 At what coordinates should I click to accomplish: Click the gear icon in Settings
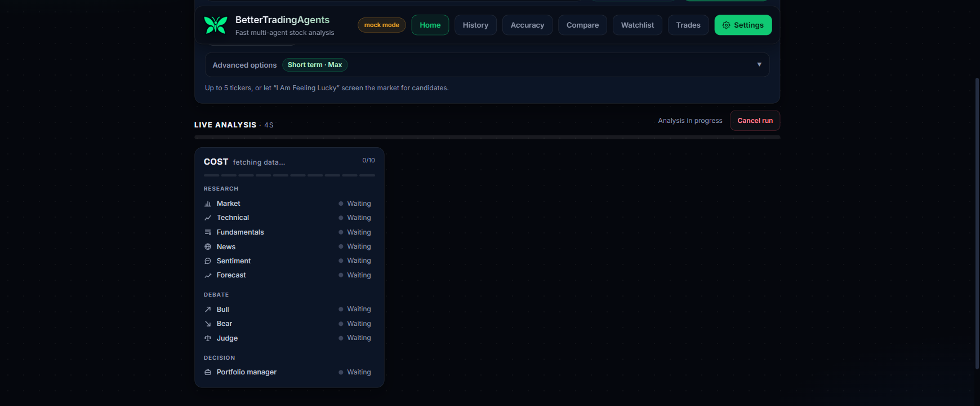727,25
